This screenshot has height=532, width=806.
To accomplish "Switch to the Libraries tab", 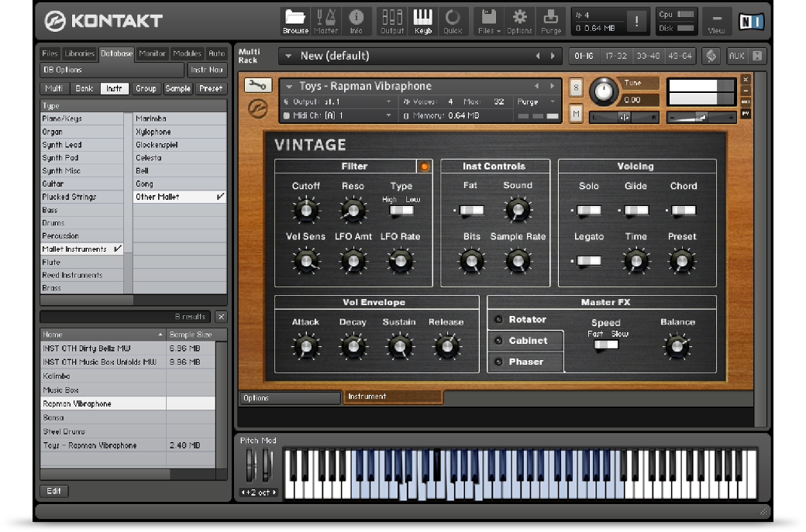I will pyautogui.click(x=80, y=54).
